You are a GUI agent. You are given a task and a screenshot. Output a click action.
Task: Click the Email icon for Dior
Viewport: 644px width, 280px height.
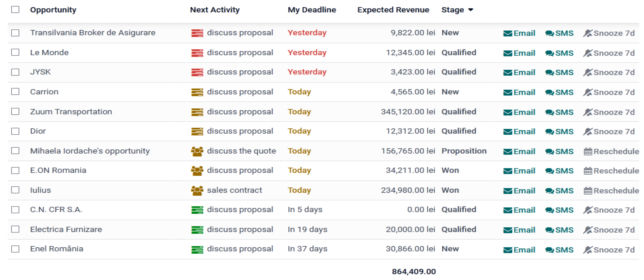click(x=508, y=132)
